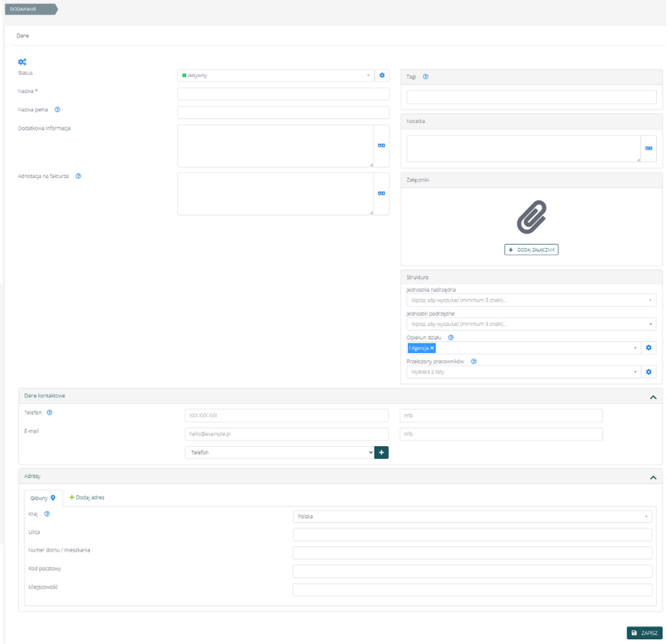Focus the Ulica input field
The height and width of the screenshot is (644, 668).
472,535
